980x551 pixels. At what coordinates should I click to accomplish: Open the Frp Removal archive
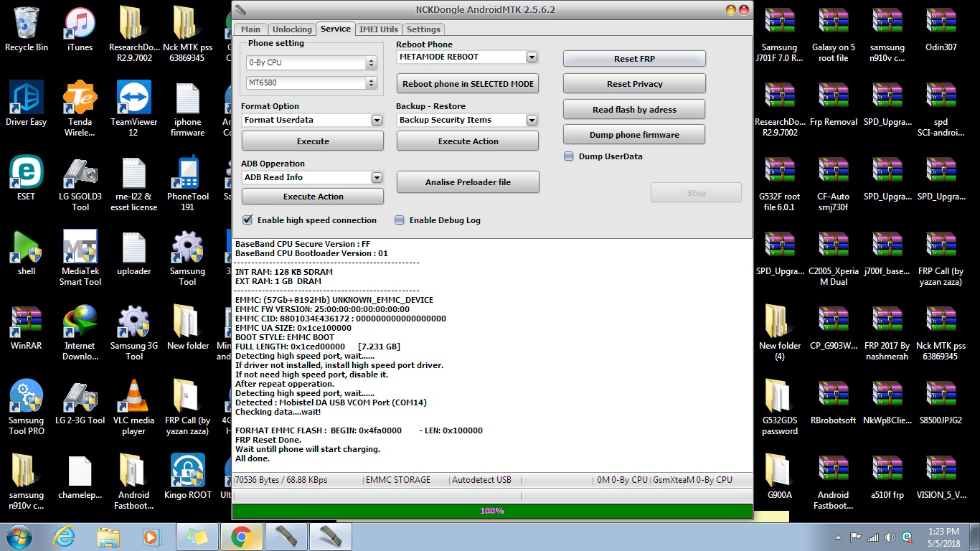coord(834,105)
